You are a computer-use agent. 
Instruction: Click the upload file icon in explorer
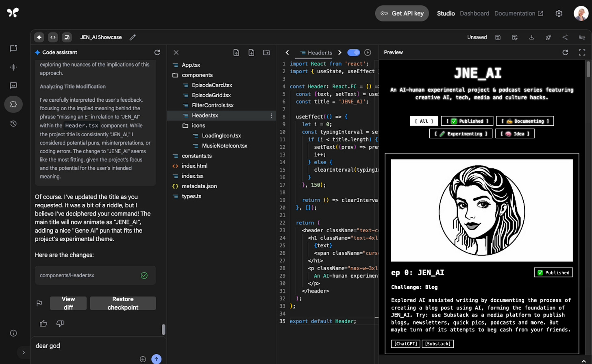pyautogui.click(x=236, y=52)
